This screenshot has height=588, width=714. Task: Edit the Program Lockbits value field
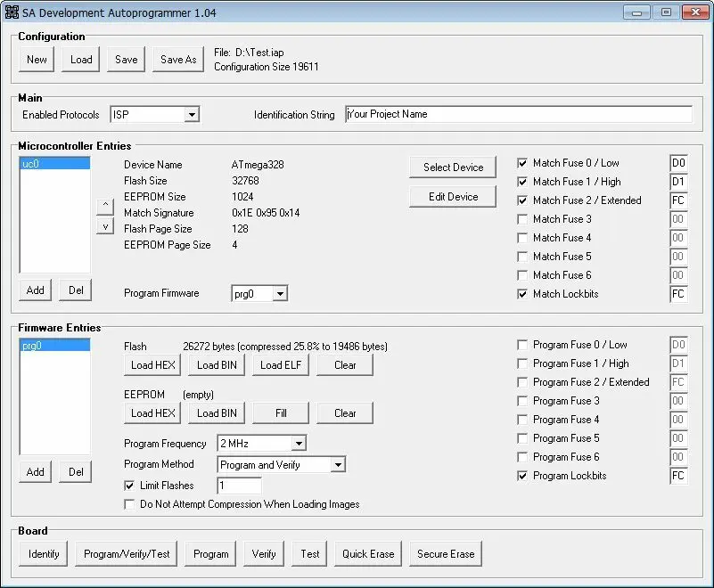pos(678,476)
